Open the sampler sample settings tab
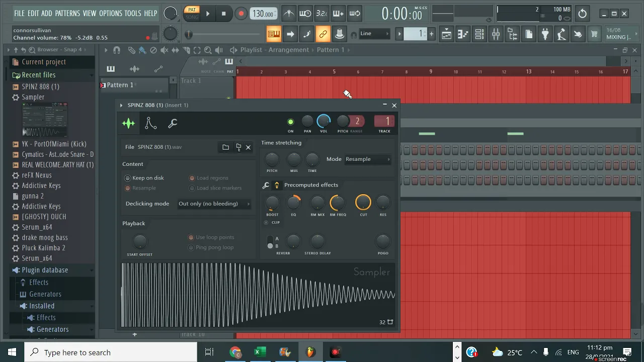The height and width of the screenshot is (362, 644). coord(129,123)
